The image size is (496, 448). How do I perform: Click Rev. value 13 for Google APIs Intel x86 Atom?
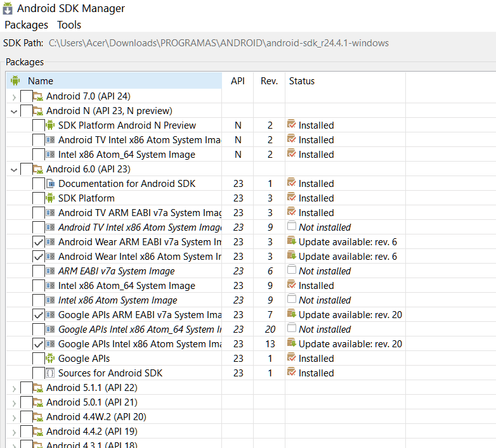tap(270, 344)
